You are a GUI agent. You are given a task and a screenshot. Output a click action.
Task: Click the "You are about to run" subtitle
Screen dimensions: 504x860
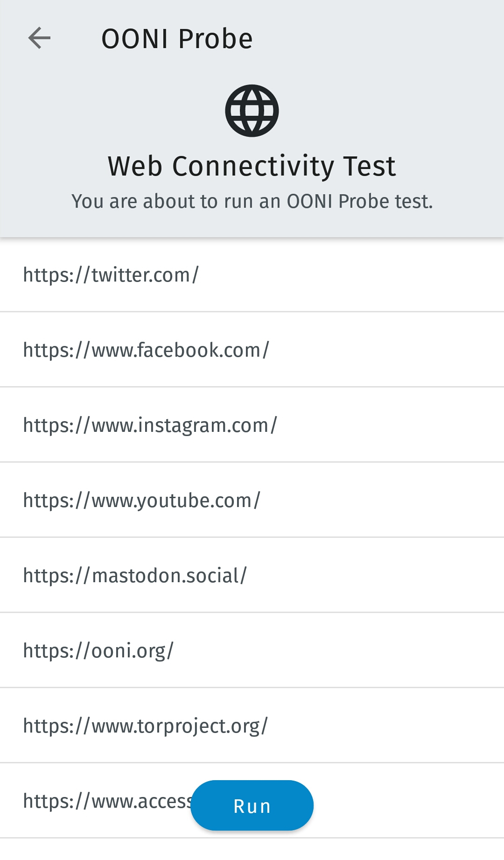click(252, 201)
